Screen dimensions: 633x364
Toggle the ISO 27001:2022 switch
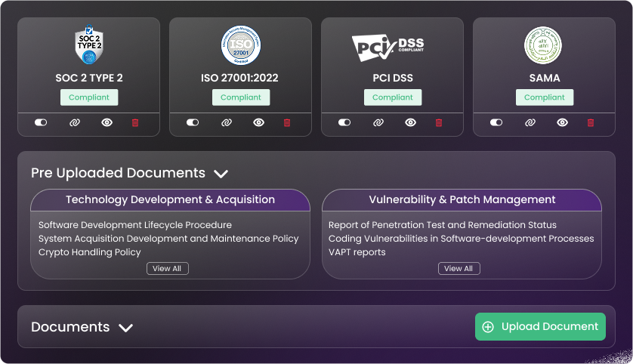[x=193, y=122]
